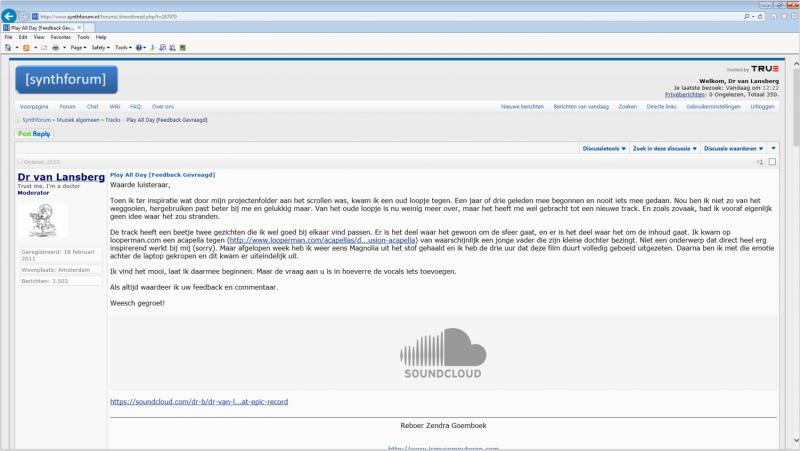Go to Voorpagina nav link
Image resolution: width=800 pixels, height=451 pixels.
click(34, 107)
